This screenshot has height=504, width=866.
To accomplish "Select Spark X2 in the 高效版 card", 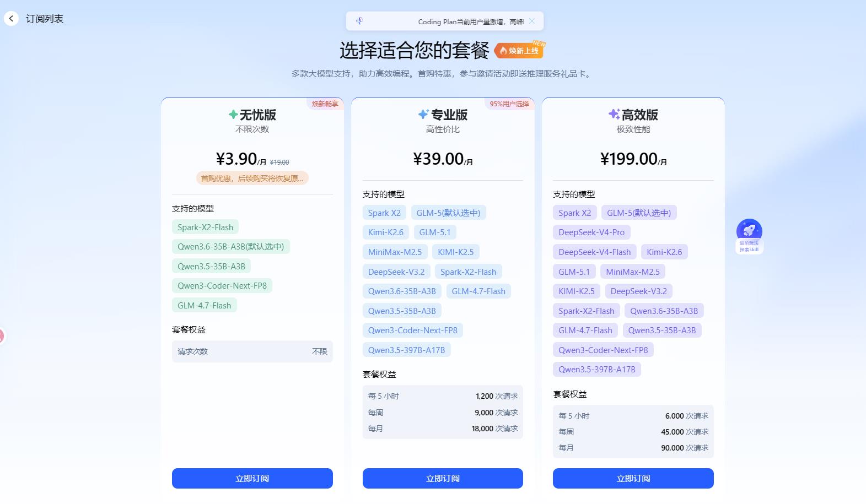I will 575,213.
